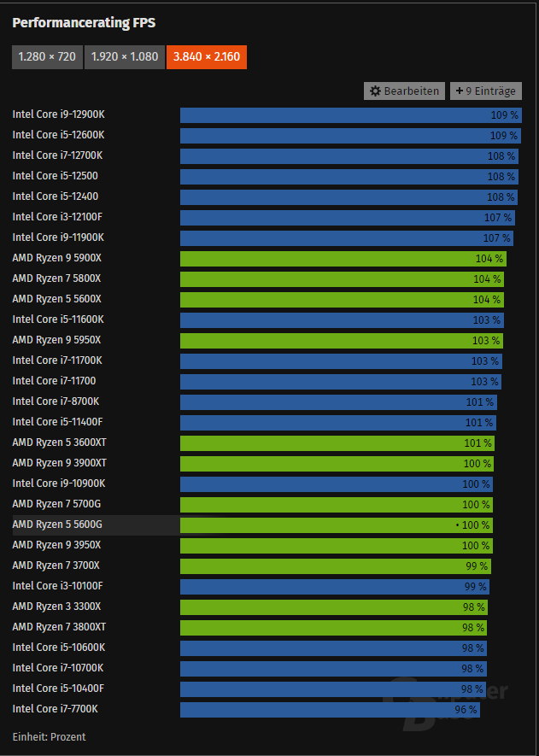The width and height of the screenshot is (539, 756).
Task: Click the Intel Core i7-11700K label
Action: pyautogui.click(x=57, y=360)
